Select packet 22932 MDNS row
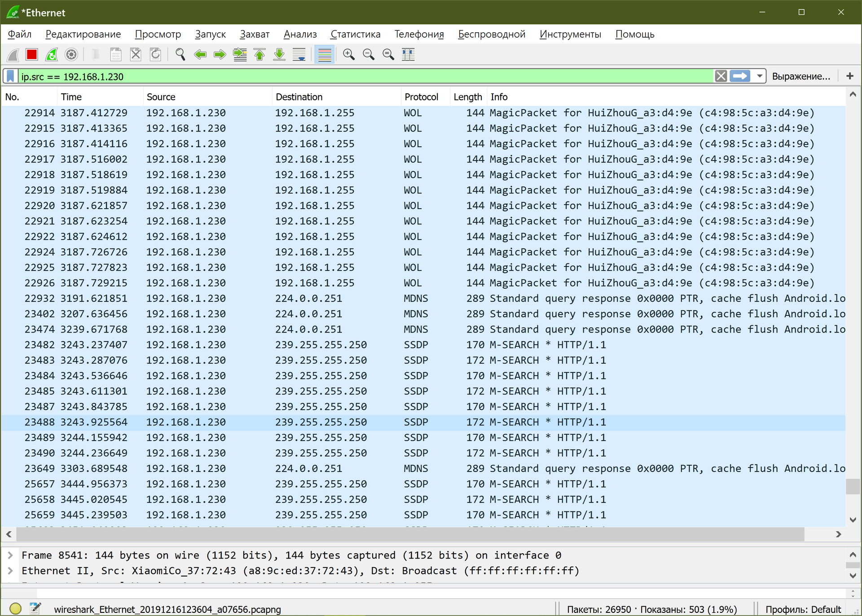The width and height of the screenshot is (862, 616). (423, 299)
